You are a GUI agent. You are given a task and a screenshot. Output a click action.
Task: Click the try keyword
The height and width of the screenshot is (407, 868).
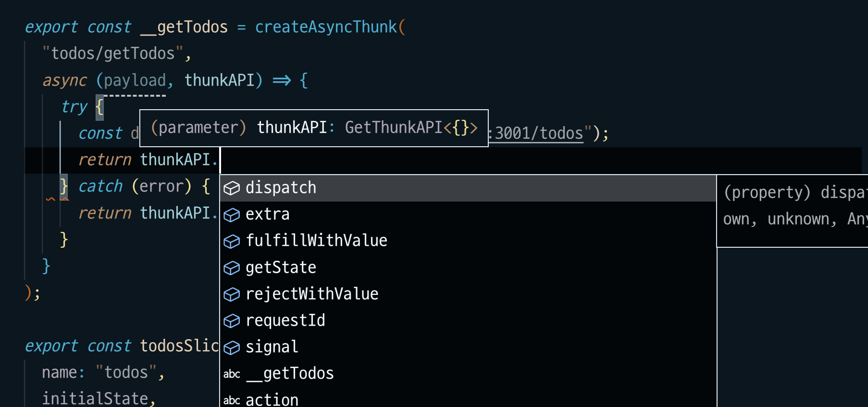point(74,107)
